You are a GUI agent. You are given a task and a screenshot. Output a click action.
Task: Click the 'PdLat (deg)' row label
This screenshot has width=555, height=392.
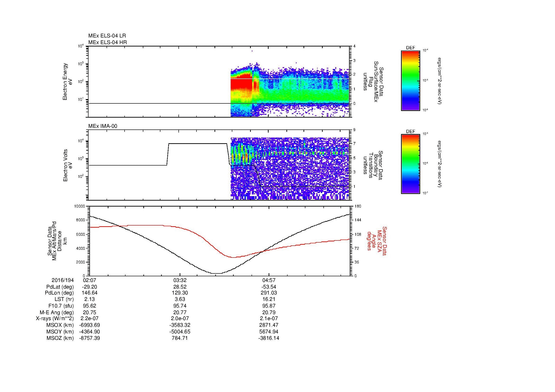coord(60,287)
